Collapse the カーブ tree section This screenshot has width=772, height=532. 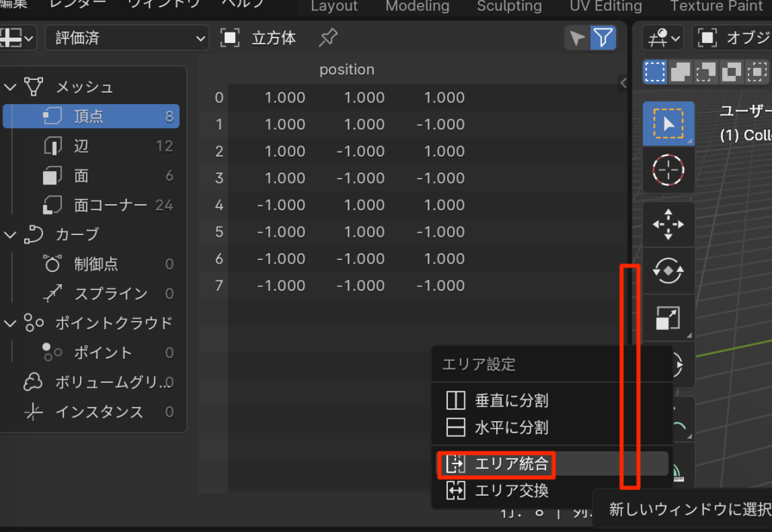pyautogui.click(x=11, y=234)
